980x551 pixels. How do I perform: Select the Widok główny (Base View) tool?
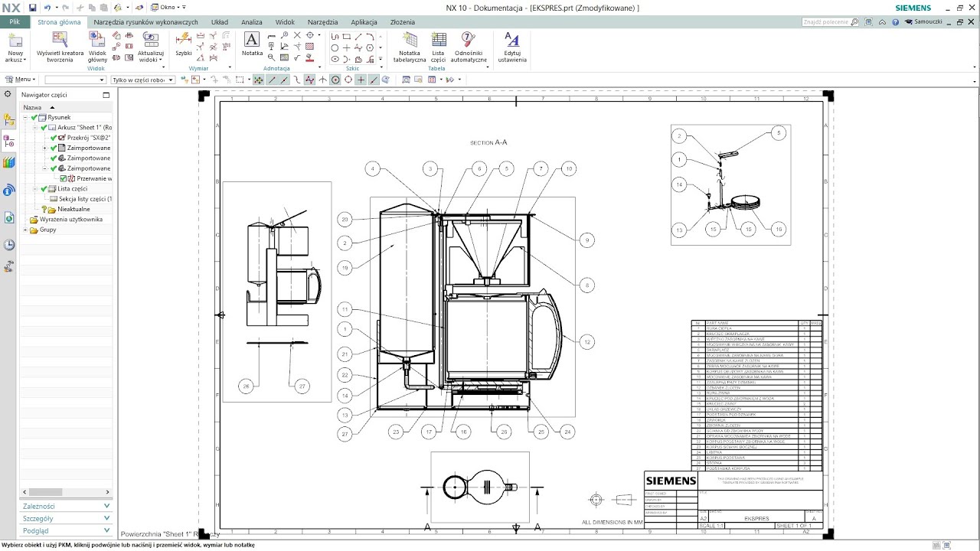98,38
